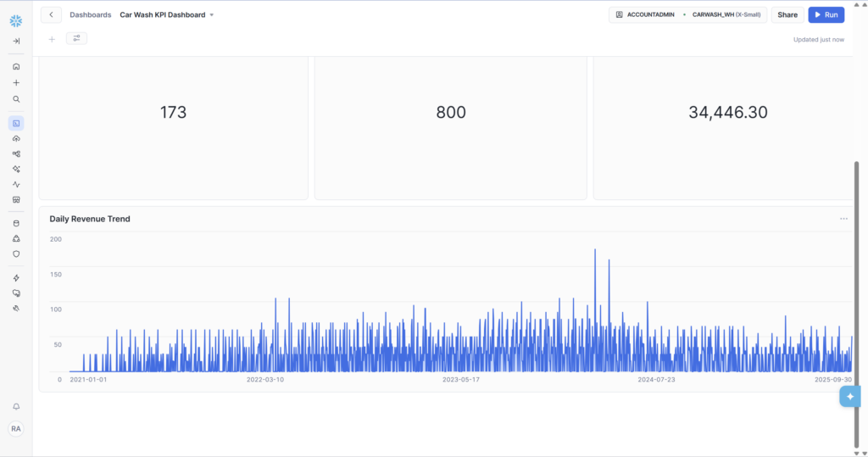The image size is (868, 457).
Task: Open the Search icon in sidebar
Action: pyautogui.click(x=16, y=99)
